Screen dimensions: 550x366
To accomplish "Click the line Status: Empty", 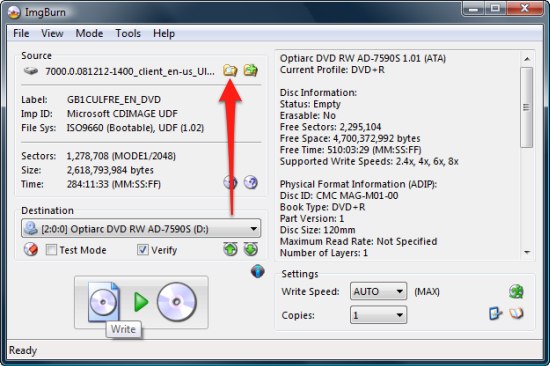I will pyautogui.click(x=310, y=104).
